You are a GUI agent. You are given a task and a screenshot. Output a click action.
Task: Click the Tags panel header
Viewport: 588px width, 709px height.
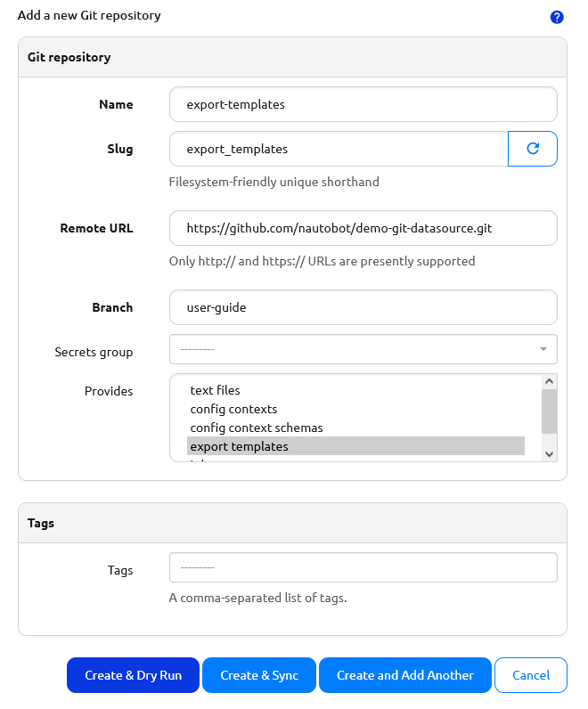[x=292, y=523]
